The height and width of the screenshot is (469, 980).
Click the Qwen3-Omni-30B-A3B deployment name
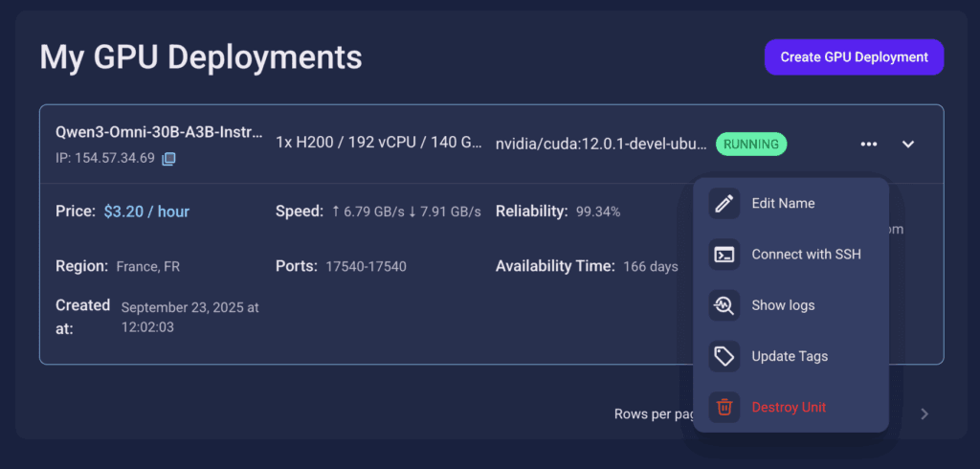159,133
